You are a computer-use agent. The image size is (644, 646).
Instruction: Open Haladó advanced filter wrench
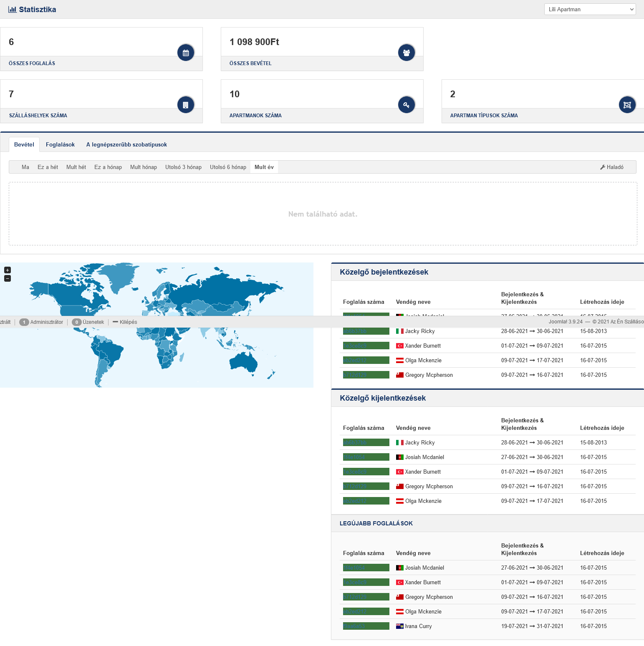pos(612,167)
